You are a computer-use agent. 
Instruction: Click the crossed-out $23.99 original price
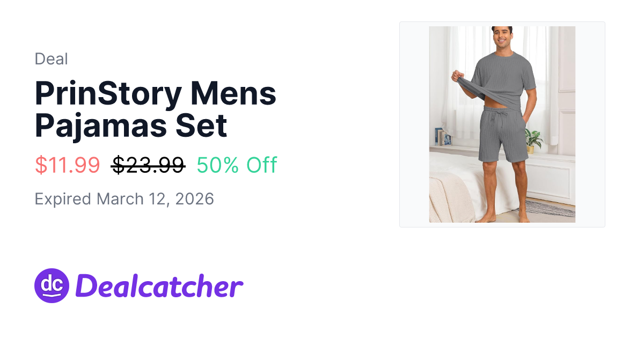(148, 165)
